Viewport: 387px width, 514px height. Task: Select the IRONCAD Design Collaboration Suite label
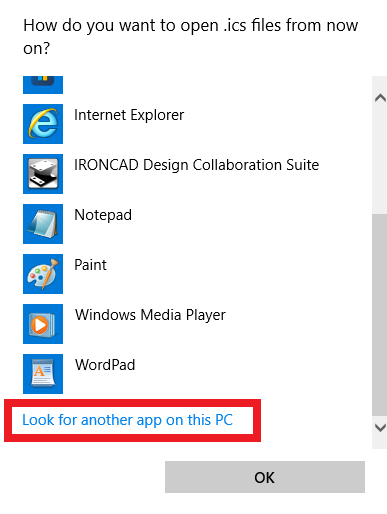197,165
